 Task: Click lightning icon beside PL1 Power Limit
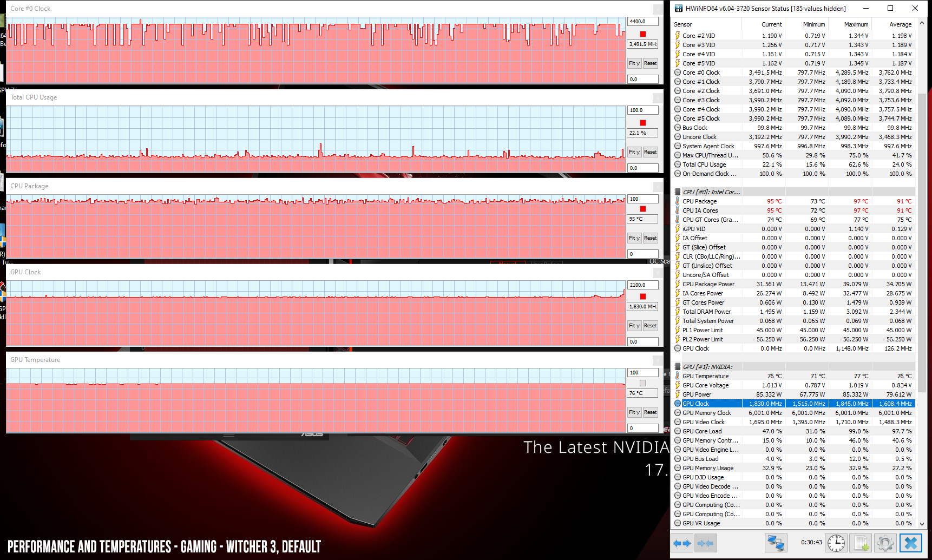[678, 330]
